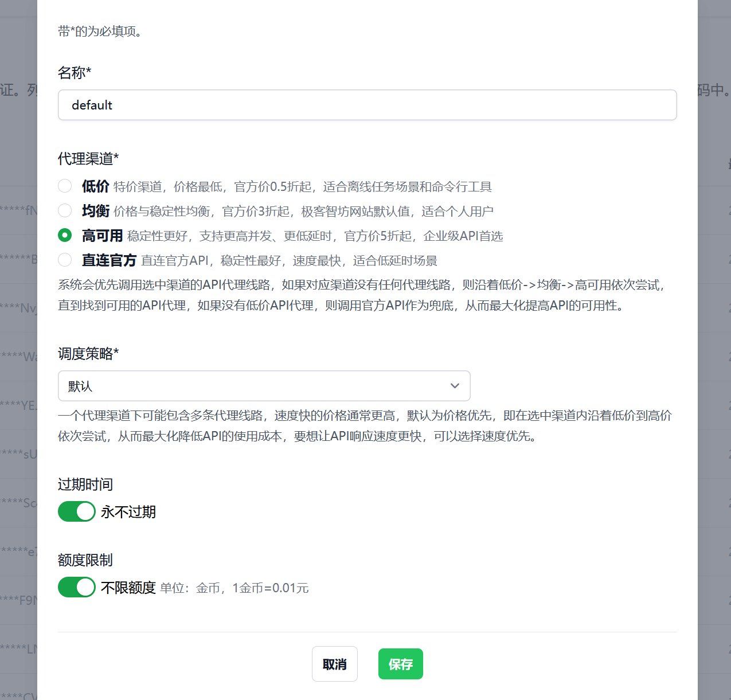Select the 低价 proxy channel option
The image size is (731, 700).
[65, 186]
